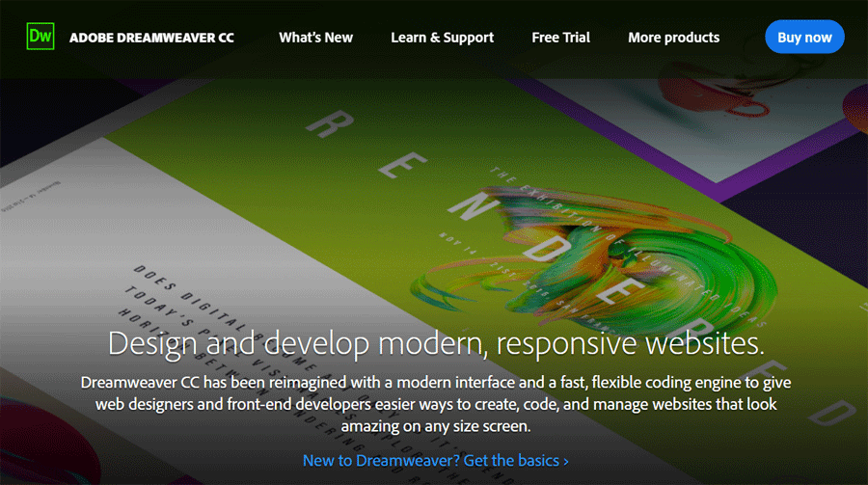
Task: Go to Learn & Support
Action: tap(442, 38)
